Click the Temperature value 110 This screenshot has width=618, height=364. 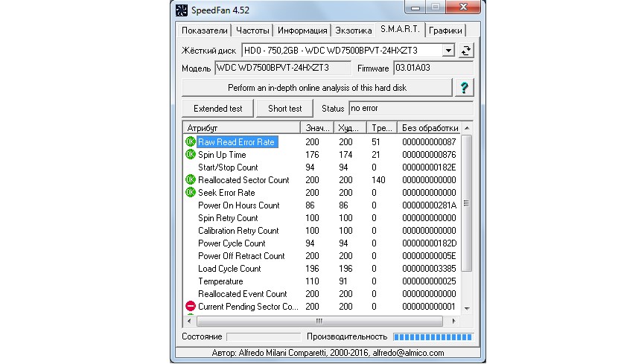click(312, 281)
